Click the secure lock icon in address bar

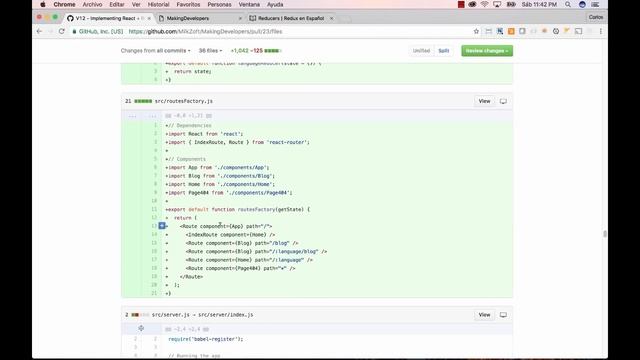(74, 31)
